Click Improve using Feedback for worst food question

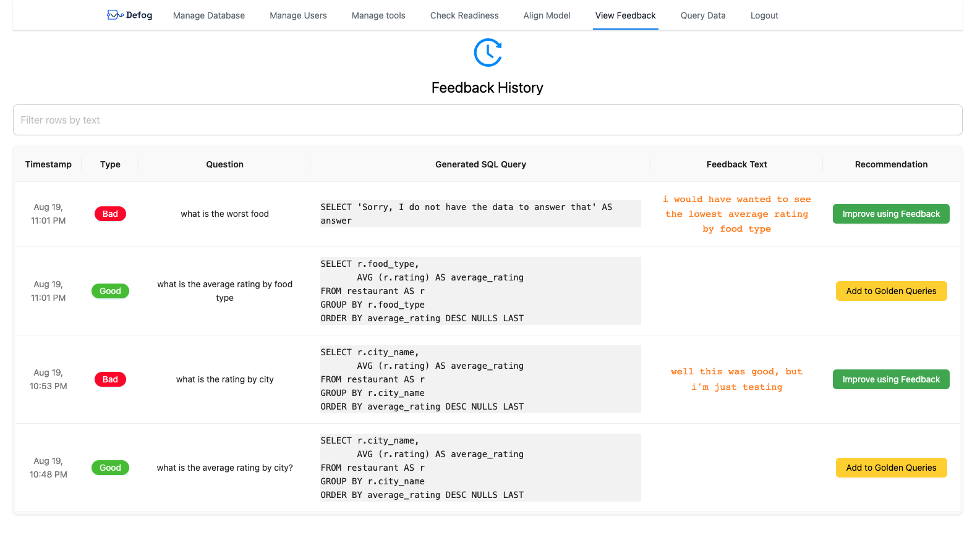891,213
